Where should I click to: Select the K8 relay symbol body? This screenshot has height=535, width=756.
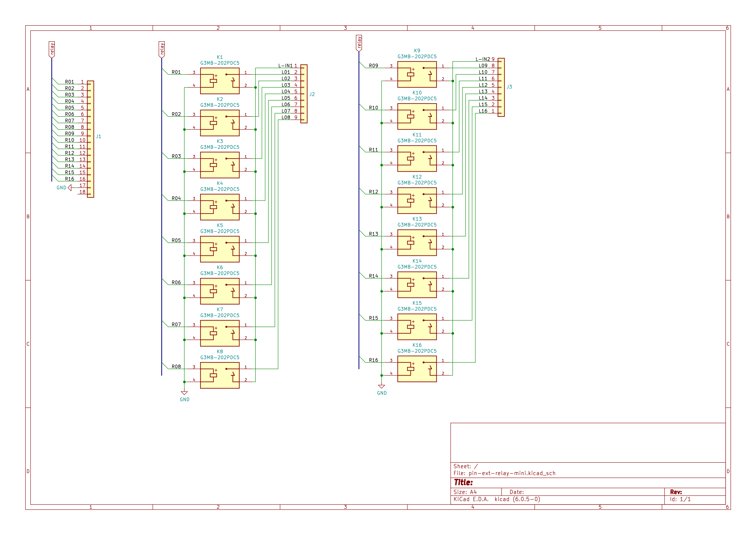220,375
